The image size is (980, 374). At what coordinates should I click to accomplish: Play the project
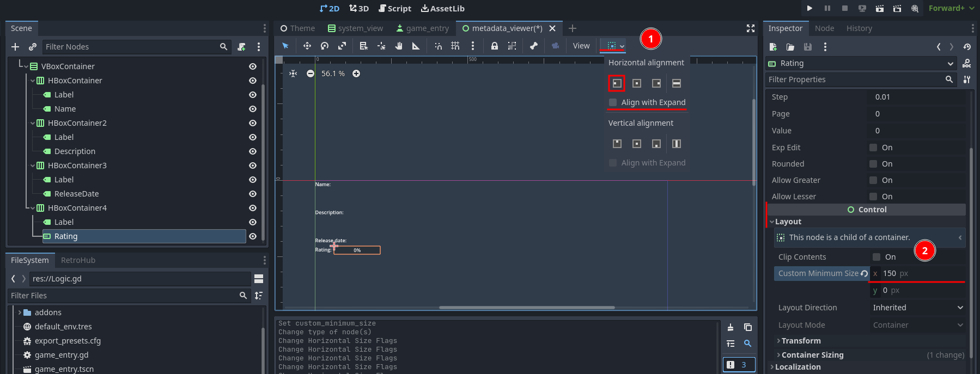pos(809,8)
